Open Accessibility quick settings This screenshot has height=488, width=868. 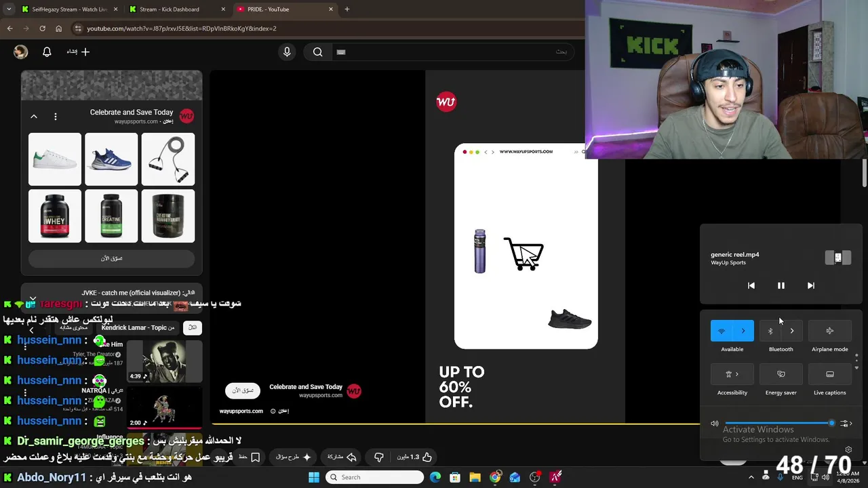tap(732, 374)
